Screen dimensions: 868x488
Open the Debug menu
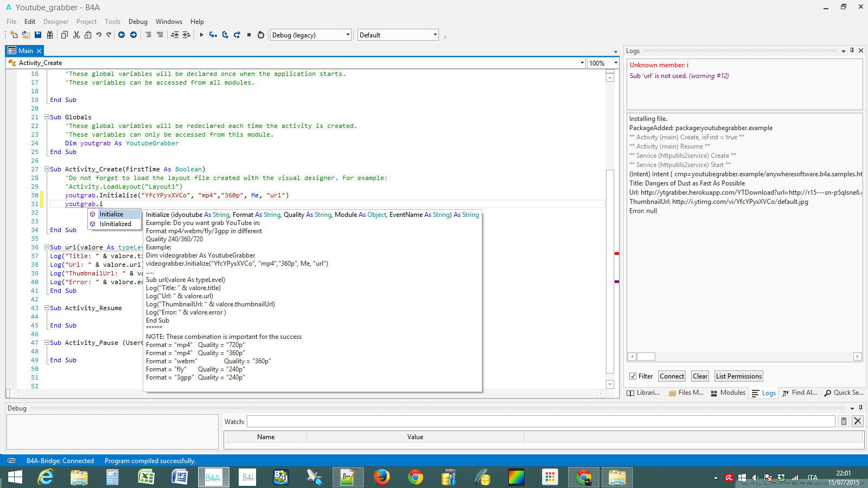138,22
